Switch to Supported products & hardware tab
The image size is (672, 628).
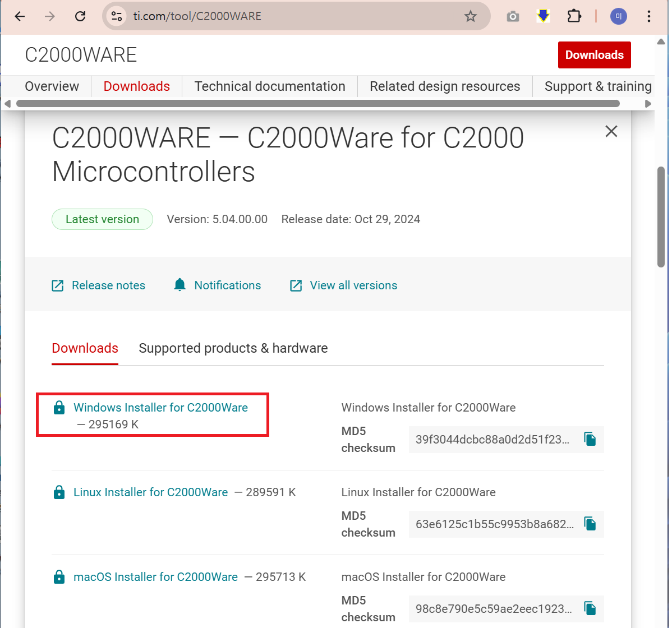[x=233, y=348]
